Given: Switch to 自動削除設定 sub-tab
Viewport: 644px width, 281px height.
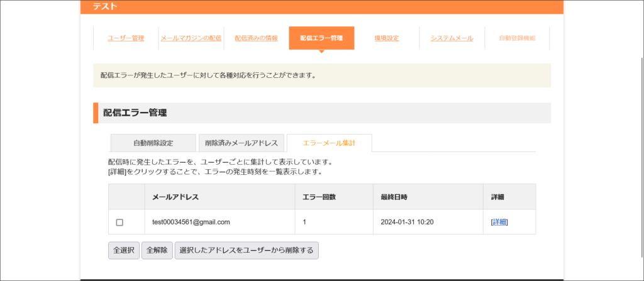Looking at the screenshot, I should click(x=153, y=143).
